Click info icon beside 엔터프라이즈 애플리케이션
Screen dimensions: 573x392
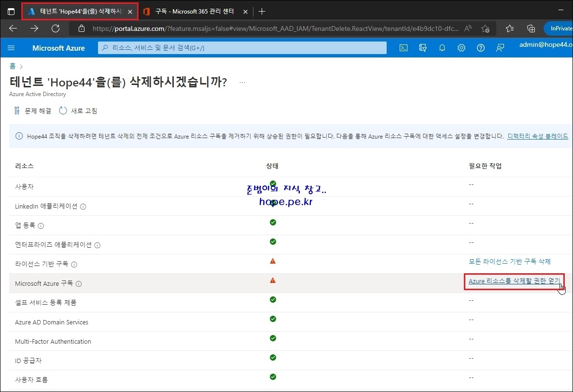point(97,245)
